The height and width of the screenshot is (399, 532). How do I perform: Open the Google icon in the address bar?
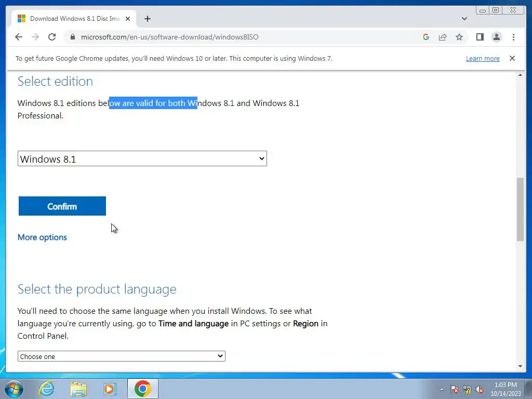pos(426,37)
